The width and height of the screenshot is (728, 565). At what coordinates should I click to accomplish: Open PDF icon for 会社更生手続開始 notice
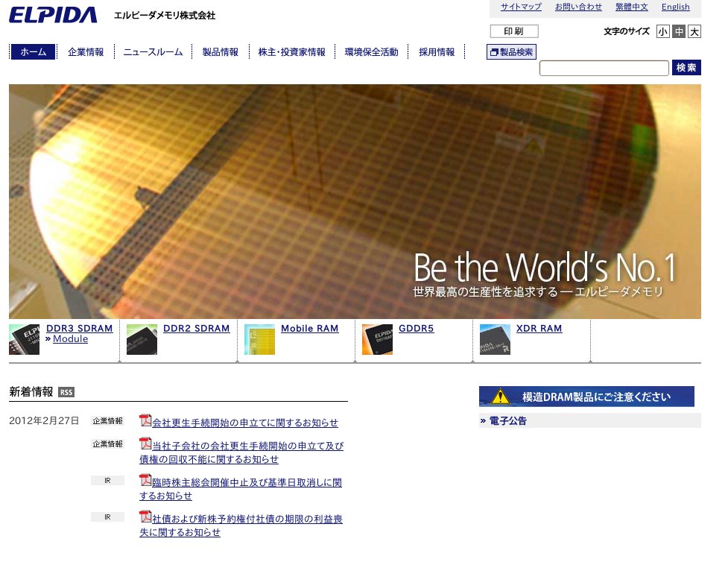pyautogui.click(x=145, y=420)
